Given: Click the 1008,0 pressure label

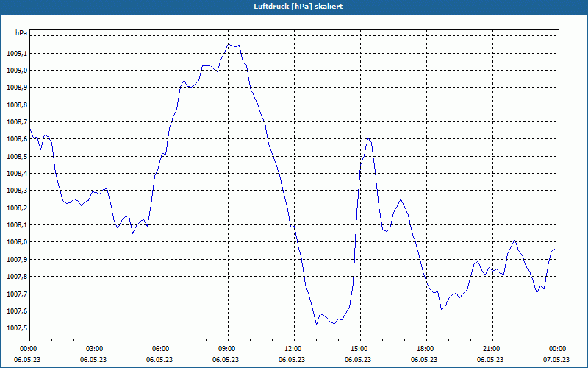Looking at the screenshot, I should (17, 242).
